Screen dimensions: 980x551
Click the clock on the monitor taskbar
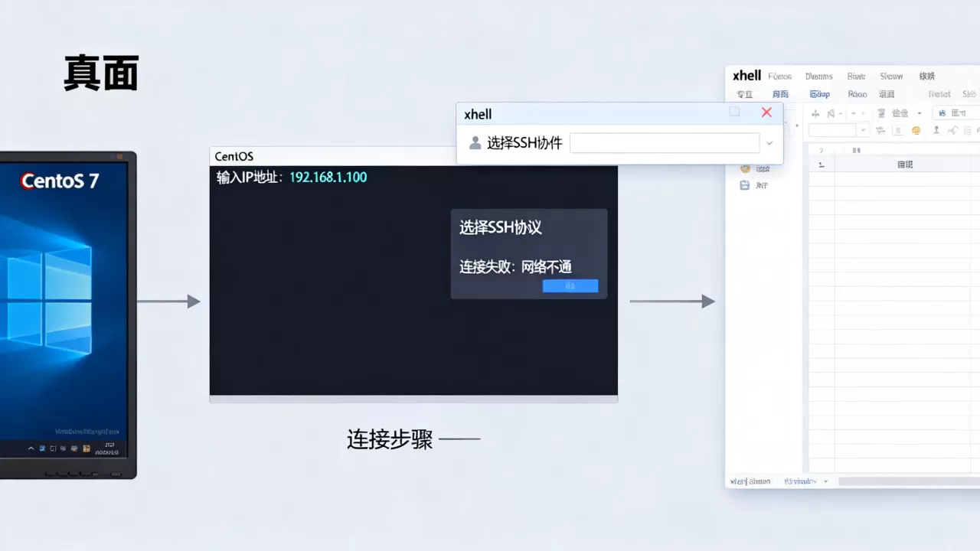tap(107, 449)
